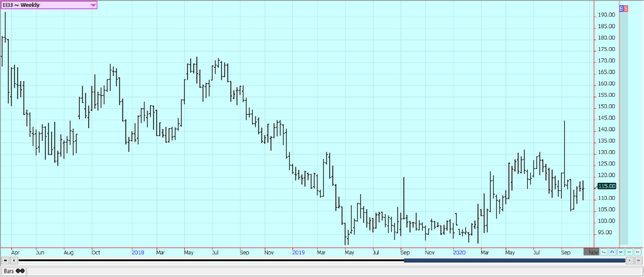Click the vertical order ladder strip below B S
The height and width of the screenshot is (277, 644).
[x=624, y=128]
